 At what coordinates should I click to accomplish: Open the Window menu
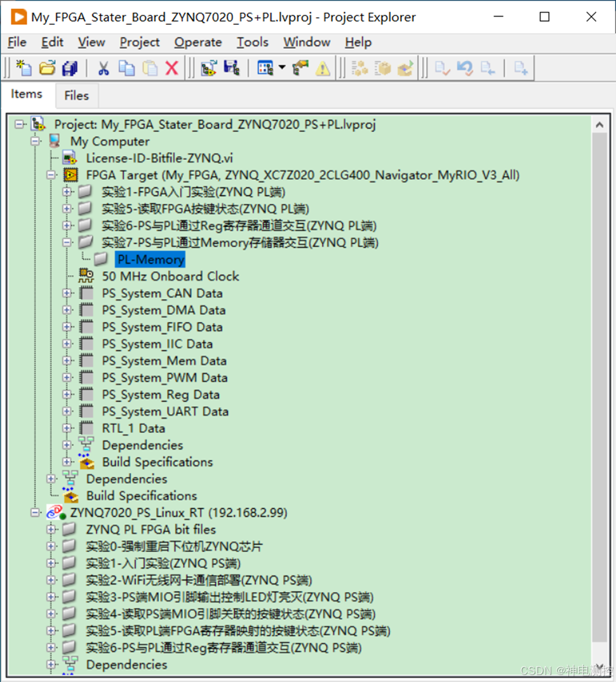click(307, 42)
